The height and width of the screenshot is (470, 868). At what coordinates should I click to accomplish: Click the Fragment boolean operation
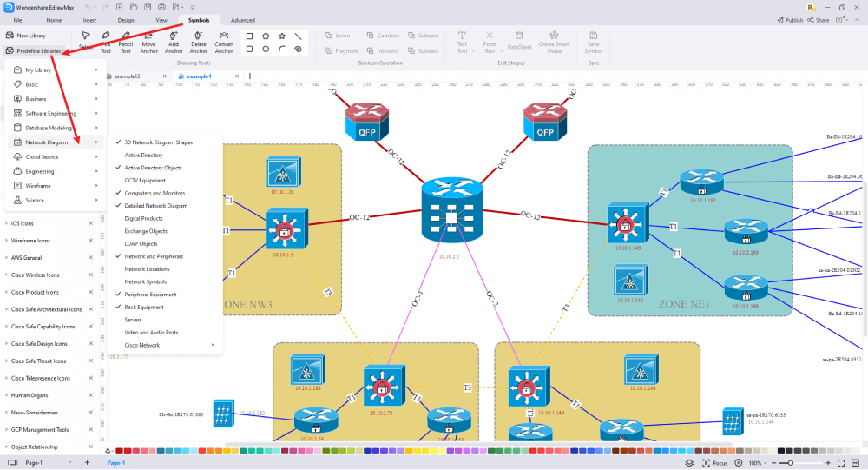(x=341, y=51)
